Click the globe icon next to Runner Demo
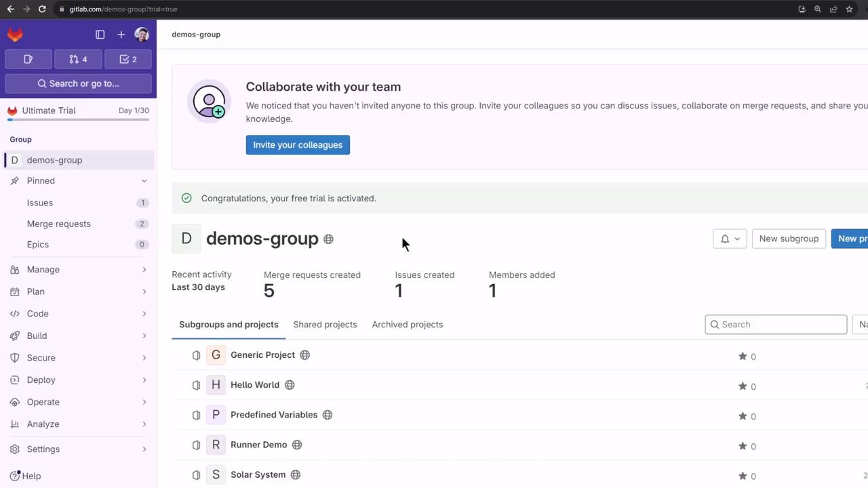Screen dimensions: 868x488 [x=297, y=445]
